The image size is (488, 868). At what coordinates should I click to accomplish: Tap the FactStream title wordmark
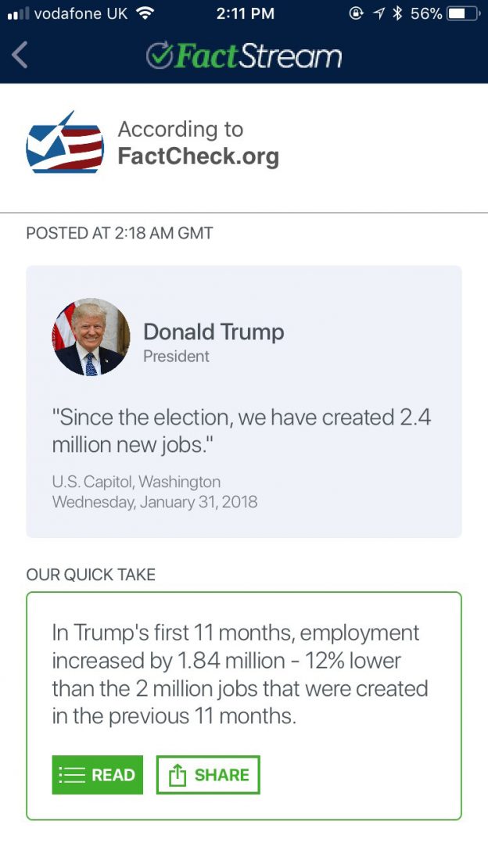[x=259, y=56]
